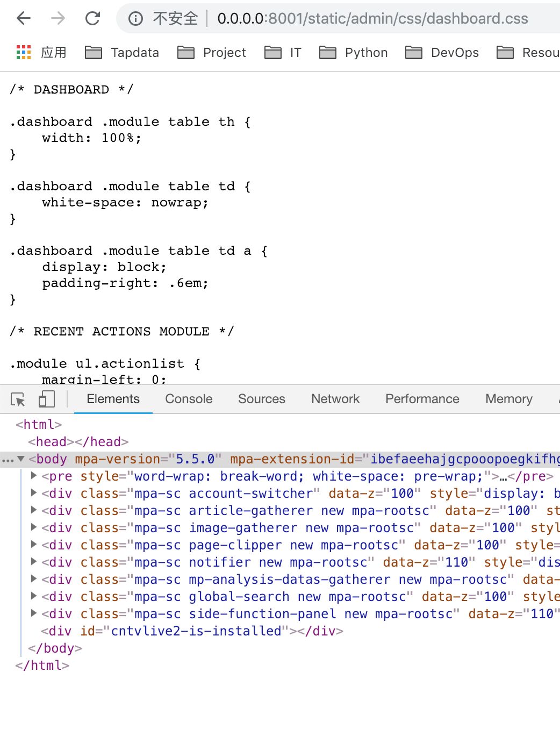Switch to the Performance tab

point(422,399)
